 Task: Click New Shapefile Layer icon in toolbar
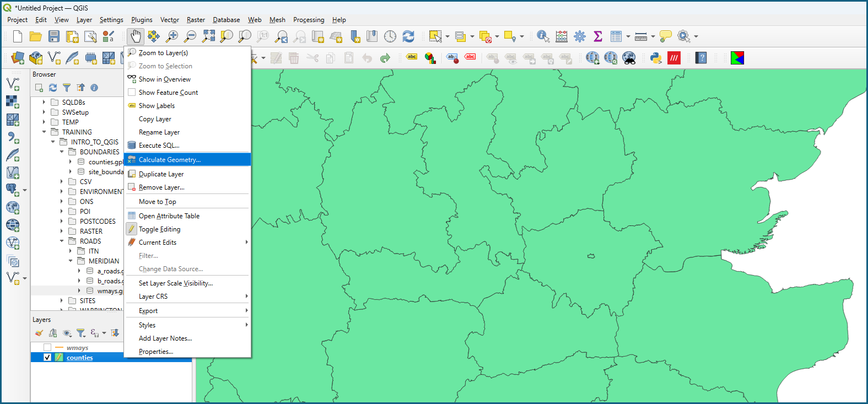[x=54, y=58]
